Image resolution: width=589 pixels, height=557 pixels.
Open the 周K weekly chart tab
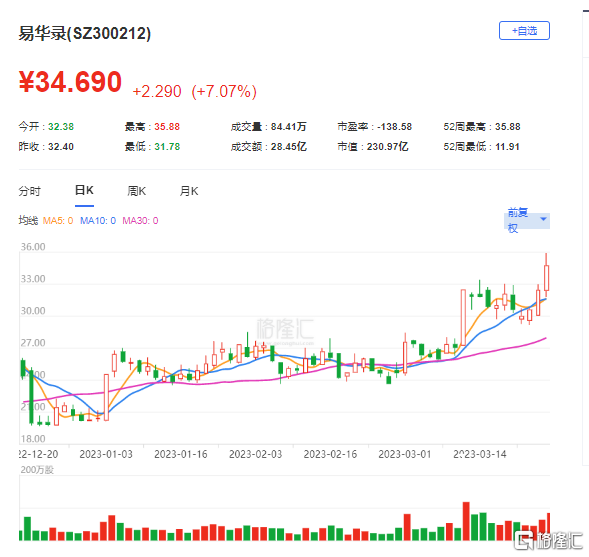[x=136, y=191]
